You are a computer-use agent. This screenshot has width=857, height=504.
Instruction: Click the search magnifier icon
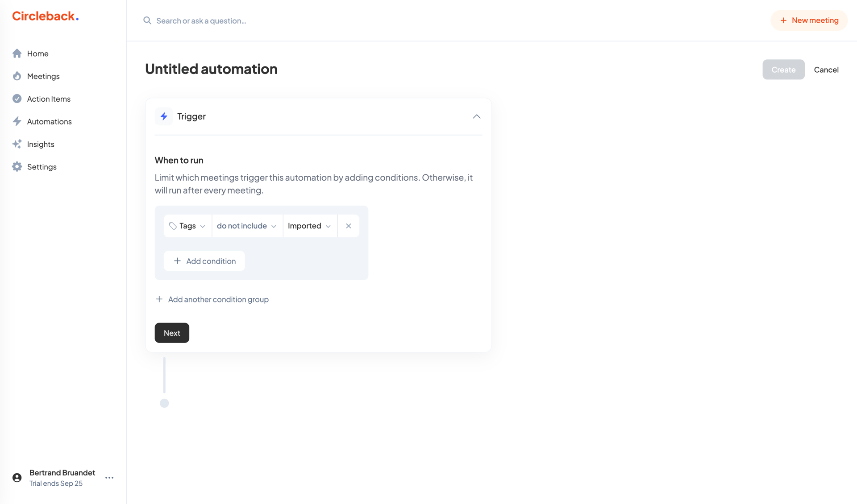point(147,21)
